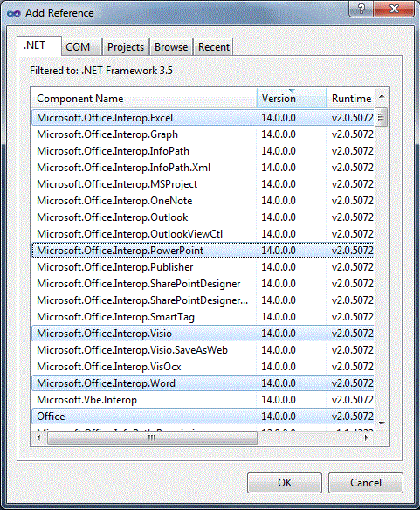
Task: Click runtime value in the Visio row
Action: 353,334
